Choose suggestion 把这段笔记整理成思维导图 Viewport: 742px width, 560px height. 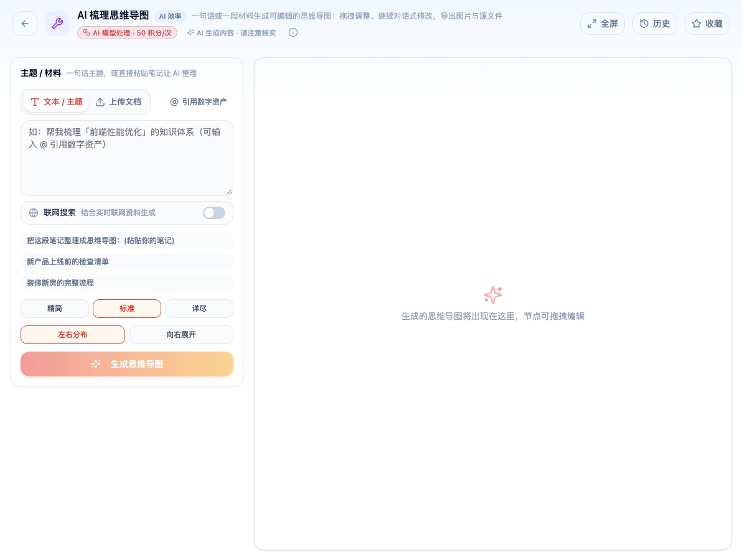pos(127,241)
